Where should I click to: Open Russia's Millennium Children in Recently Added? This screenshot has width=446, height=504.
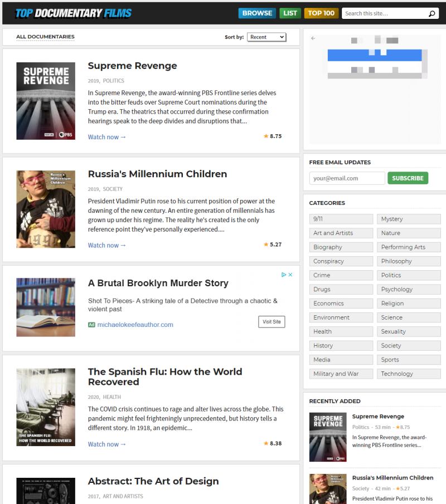(393, 478)
